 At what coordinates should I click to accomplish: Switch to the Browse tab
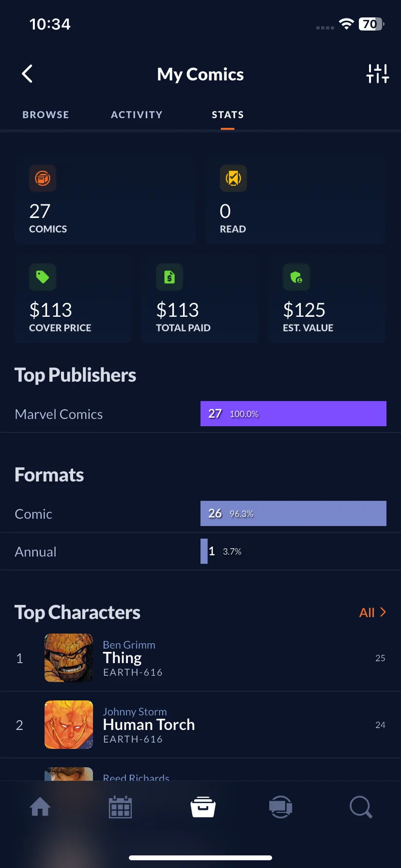[46, 115]
